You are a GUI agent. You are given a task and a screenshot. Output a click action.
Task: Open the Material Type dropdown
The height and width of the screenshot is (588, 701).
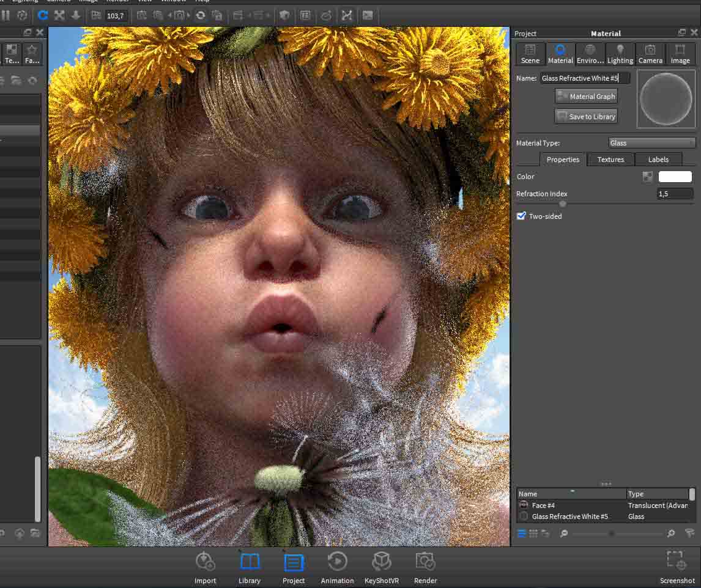point(652,143)
